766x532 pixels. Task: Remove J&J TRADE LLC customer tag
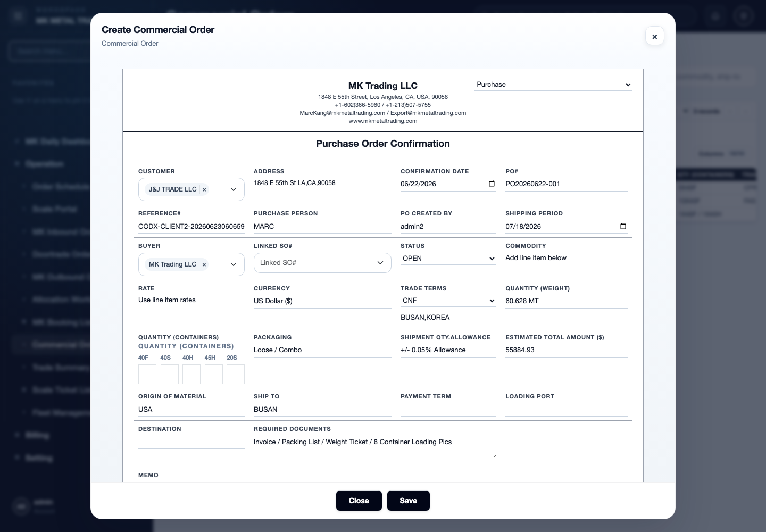coord(204,189)
